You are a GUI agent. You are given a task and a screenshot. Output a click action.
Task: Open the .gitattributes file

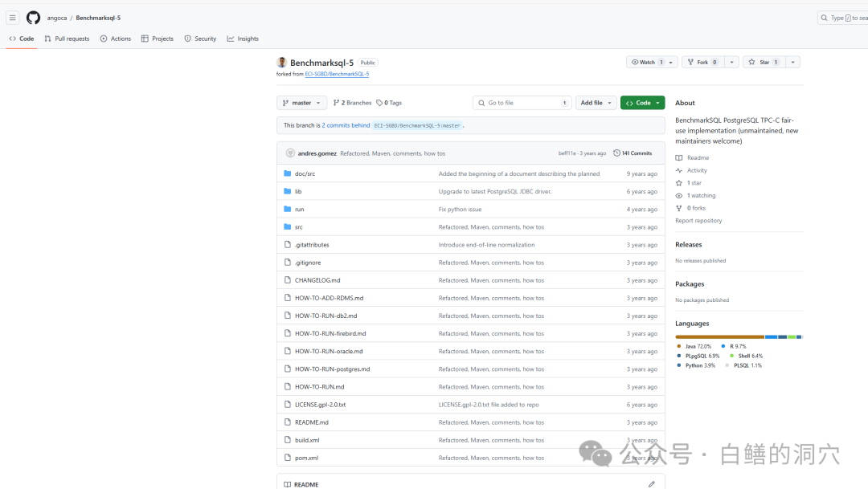(312, 244)
